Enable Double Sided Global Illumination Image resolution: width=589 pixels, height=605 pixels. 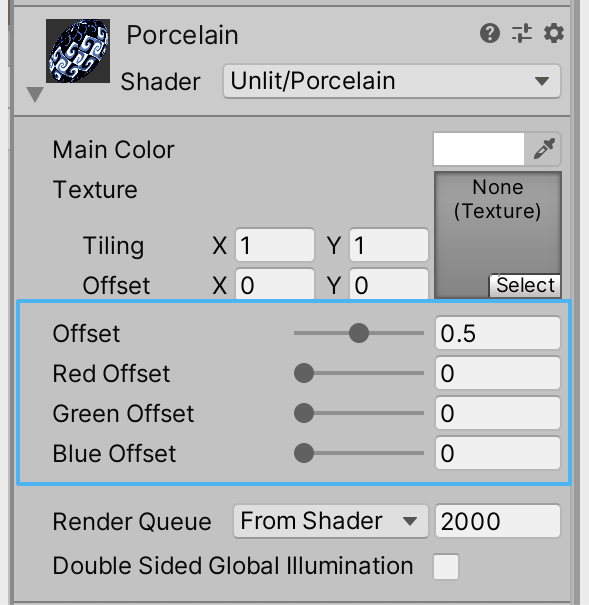pyautogui.click(x=446, y=566)
